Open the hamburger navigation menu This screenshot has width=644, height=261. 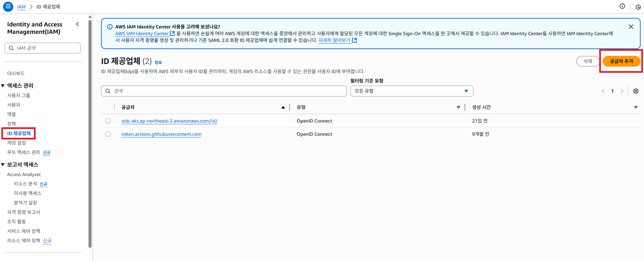pyautogui.click(x=8, y=6)
